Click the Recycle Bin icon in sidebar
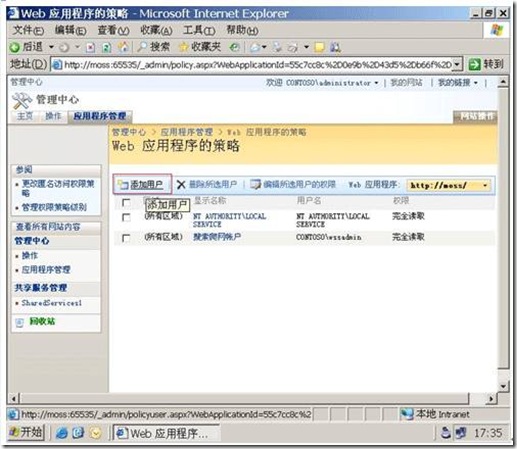This screenshot has height=449, width=517. tap(19, 322)
